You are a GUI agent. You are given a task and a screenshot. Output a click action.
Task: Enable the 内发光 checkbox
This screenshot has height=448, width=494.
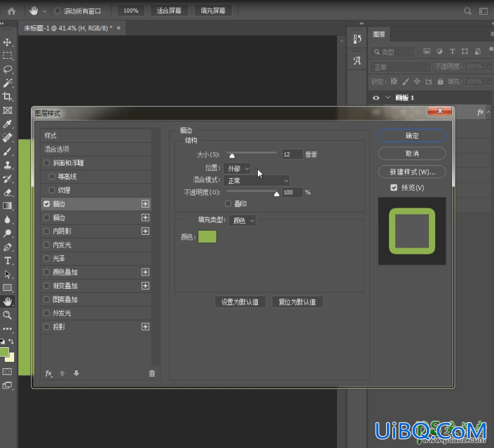tap(47, 245)
